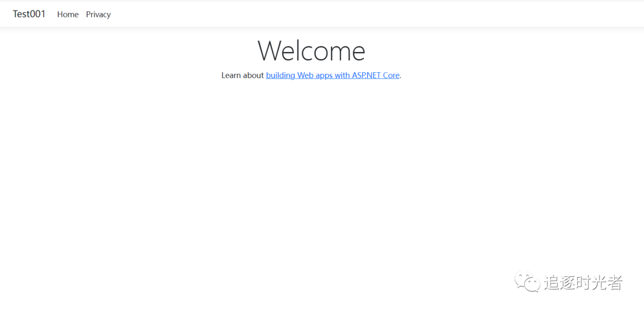Screen dimensions: 644x311
Task: Click the "Learn about" text
Action: (243, 75)
